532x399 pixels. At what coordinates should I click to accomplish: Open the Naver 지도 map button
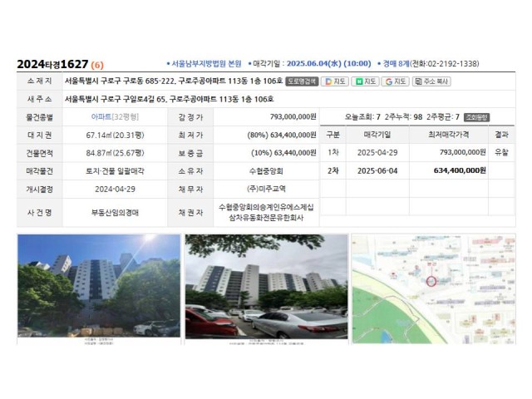coord(365,81)
